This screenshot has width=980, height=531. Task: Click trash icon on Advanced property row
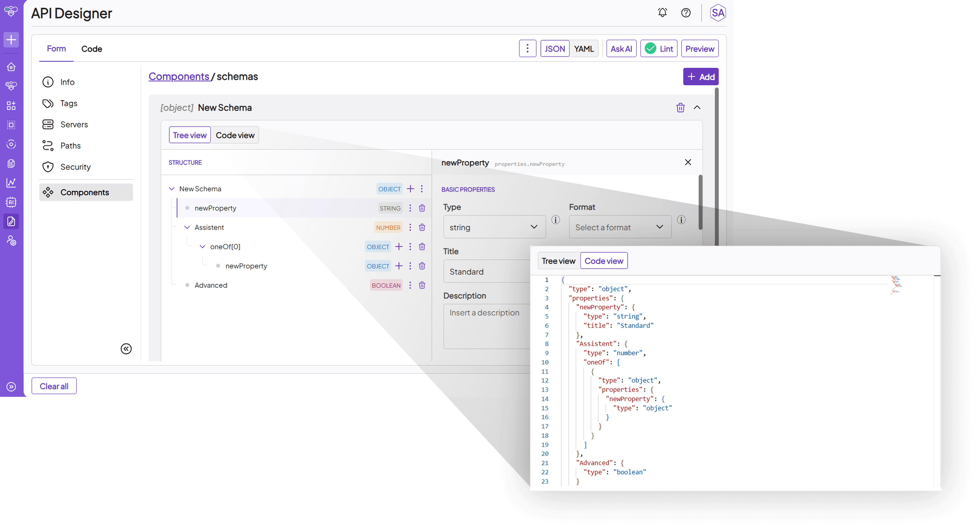coord(422,285)
